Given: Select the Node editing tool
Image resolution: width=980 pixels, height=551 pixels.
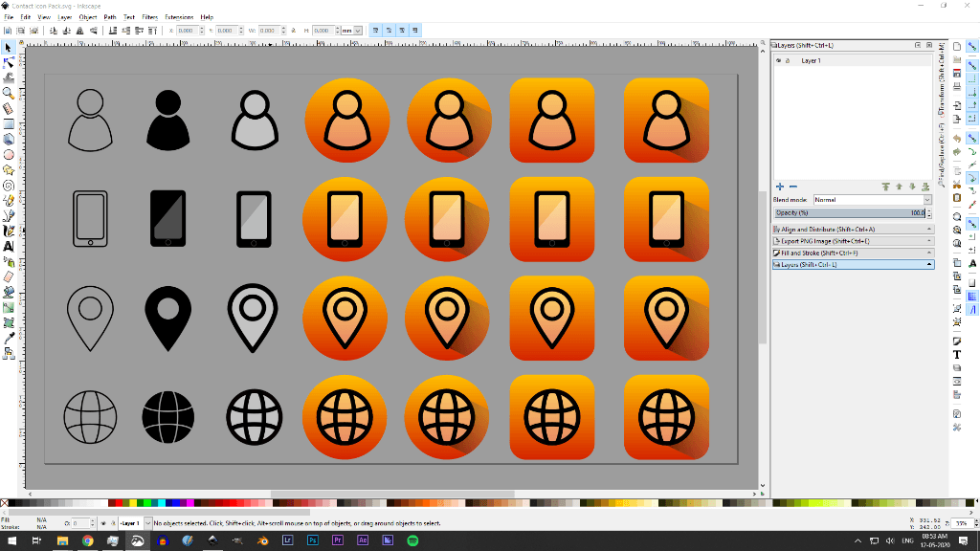Looking at the screenshot, I should pyautogui.click(x=9, y=61).
